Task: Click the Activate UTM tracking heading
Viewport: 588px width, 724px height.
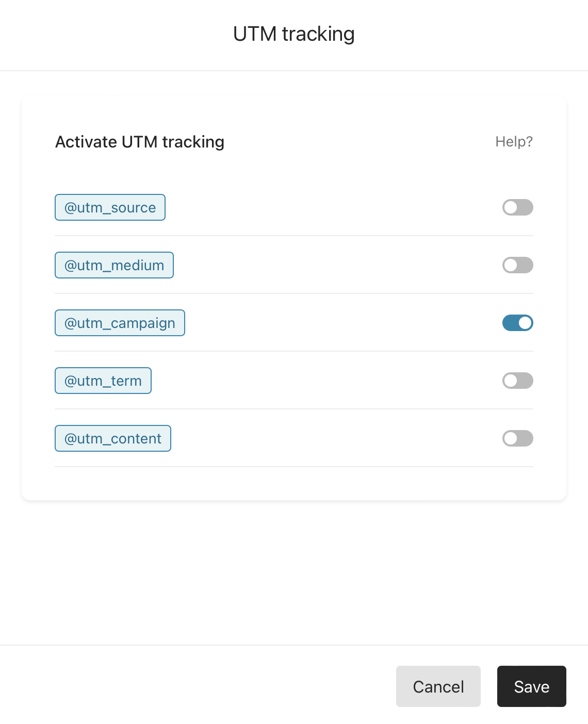Action: 140,142
